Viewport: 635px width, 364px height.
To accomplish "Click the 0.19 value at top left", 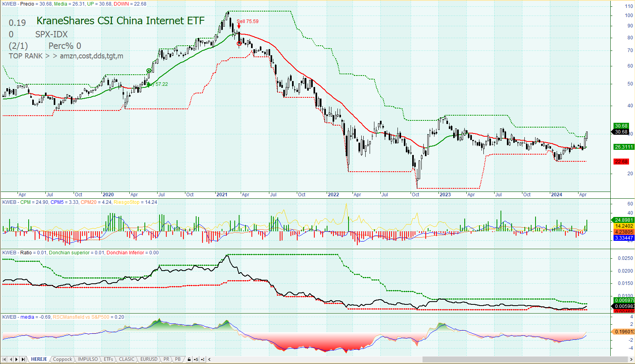I will click(18, 23).
